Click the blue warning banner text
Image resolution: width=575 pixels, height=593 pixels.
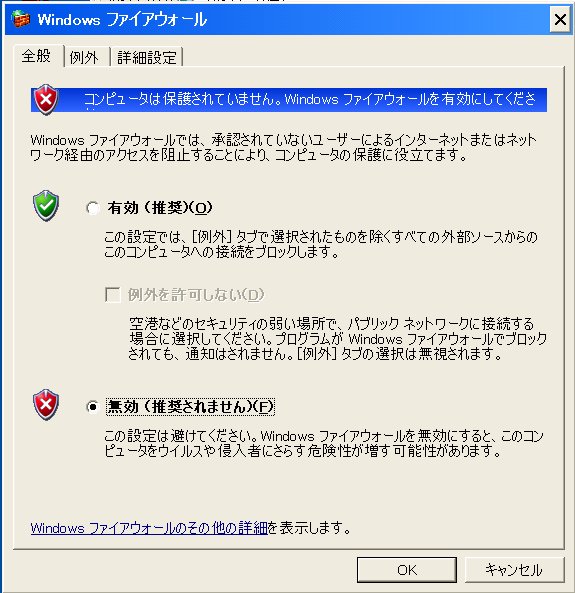[309, 99]
